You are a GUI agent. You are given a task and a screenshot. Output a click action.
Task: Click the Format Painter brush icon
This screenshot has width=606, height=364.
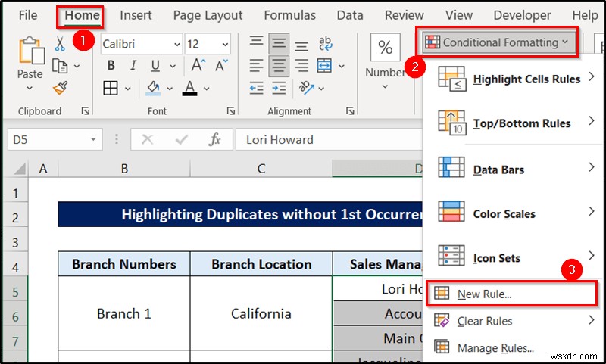pos(61,88)
